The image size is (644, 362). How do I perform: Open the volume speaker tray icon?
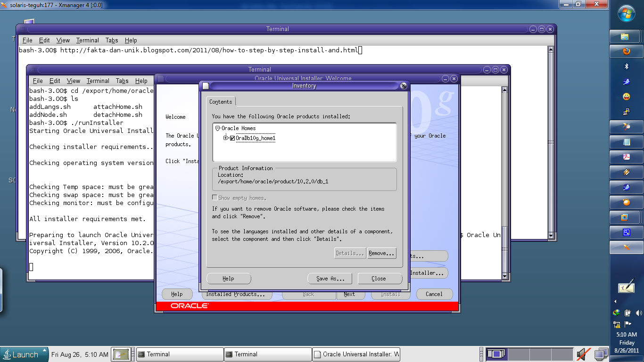(x=639, y=313)
